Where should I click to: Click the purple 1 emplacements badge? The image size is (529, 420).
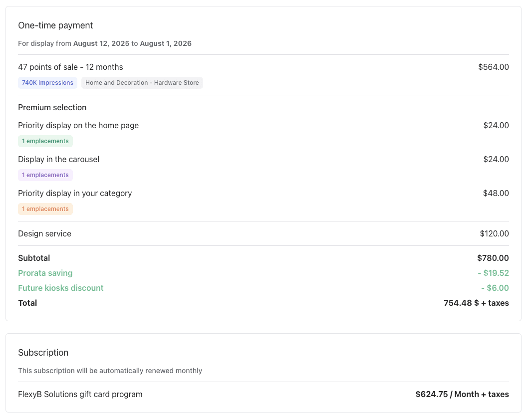[45, 175]
